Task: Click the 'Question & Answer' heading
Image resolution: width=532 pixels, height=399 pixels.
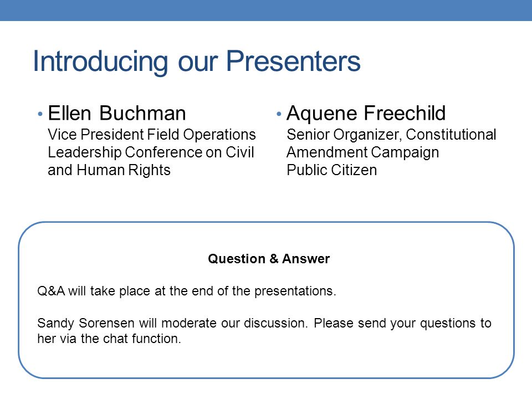Action: pos(269,259)
